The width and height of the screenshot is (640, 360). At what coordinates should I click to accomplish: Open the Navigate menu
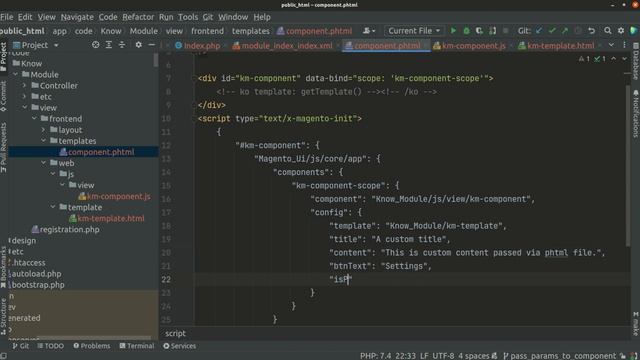[x=77, y=17]
